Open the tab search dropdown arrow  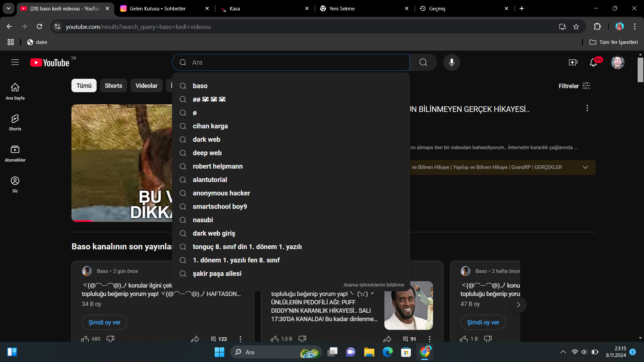click(8, 8)
